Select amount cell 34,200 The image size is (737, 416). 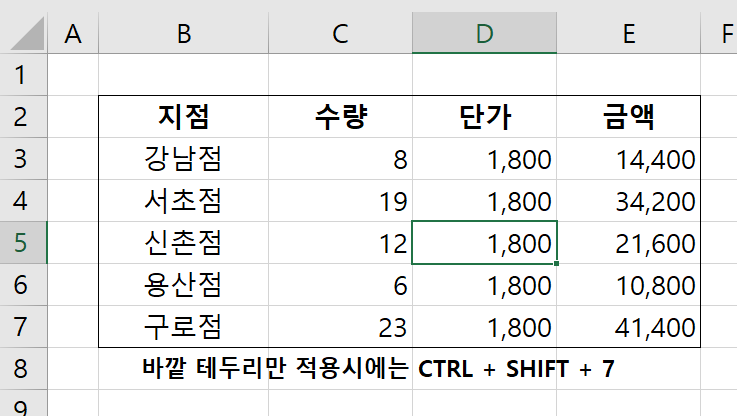pos(628,201)
